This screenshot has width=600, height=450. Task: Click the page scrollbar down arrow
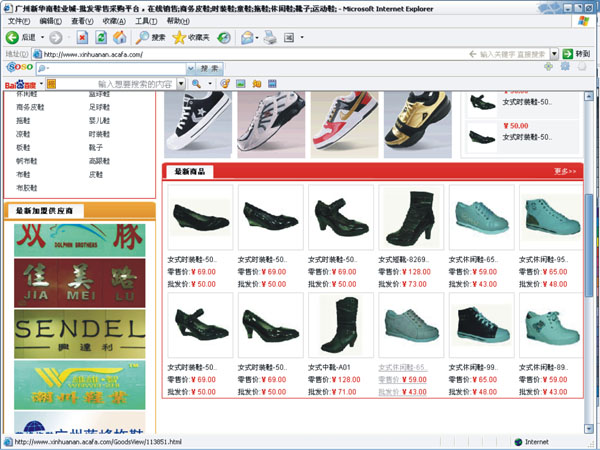click(589, 429)
